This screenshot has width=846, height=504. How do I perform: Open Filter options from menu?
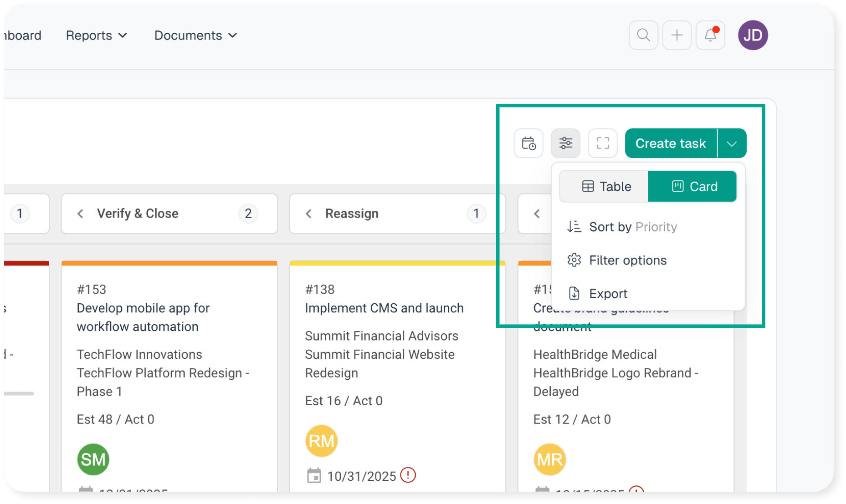pos(627,260)
